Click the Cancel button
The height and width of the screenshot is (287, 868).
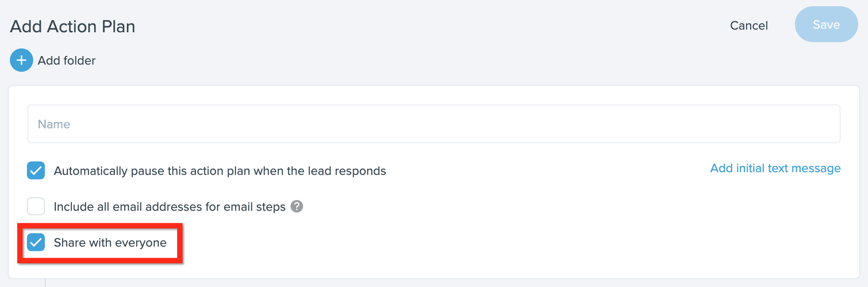click(x=749, y=26)
